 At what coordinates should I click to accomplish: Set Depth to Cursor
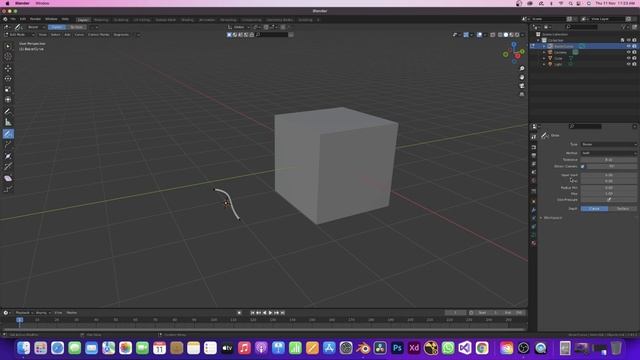[594, 209]
